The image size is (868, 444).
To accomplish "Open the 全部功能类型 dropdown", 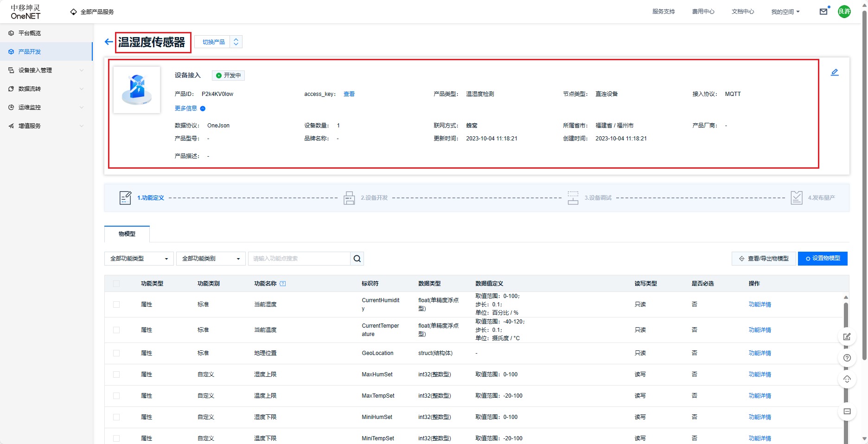I will tap(139, 259).
